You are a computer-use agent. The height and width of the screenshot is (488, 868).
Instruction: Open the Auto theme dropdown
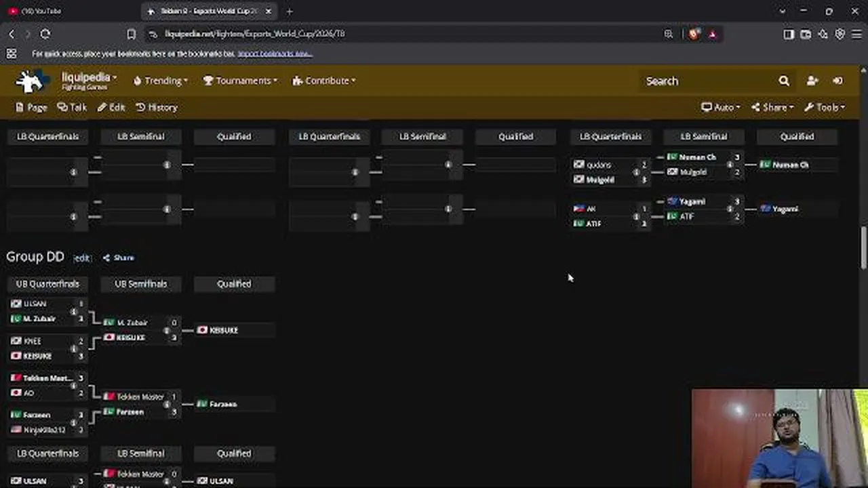(x=721, y=107)
